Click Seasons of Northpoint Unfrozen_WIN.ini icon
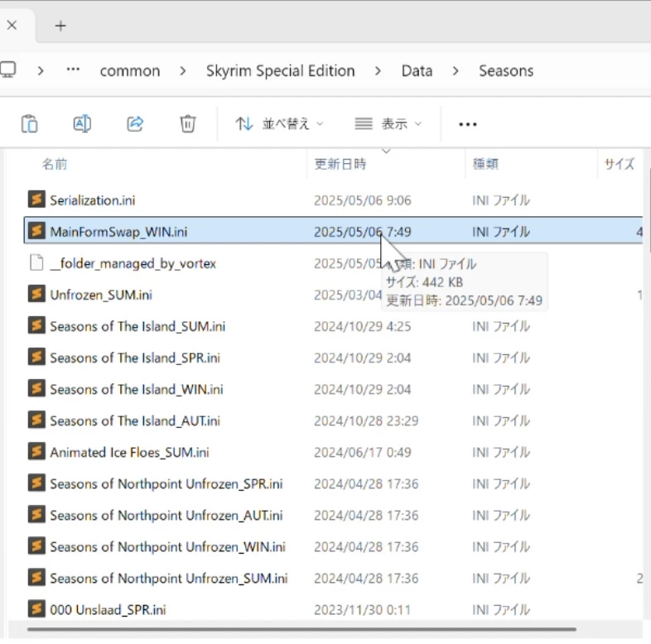This screenshot has height=644, width=651. (x=36, y=546)
